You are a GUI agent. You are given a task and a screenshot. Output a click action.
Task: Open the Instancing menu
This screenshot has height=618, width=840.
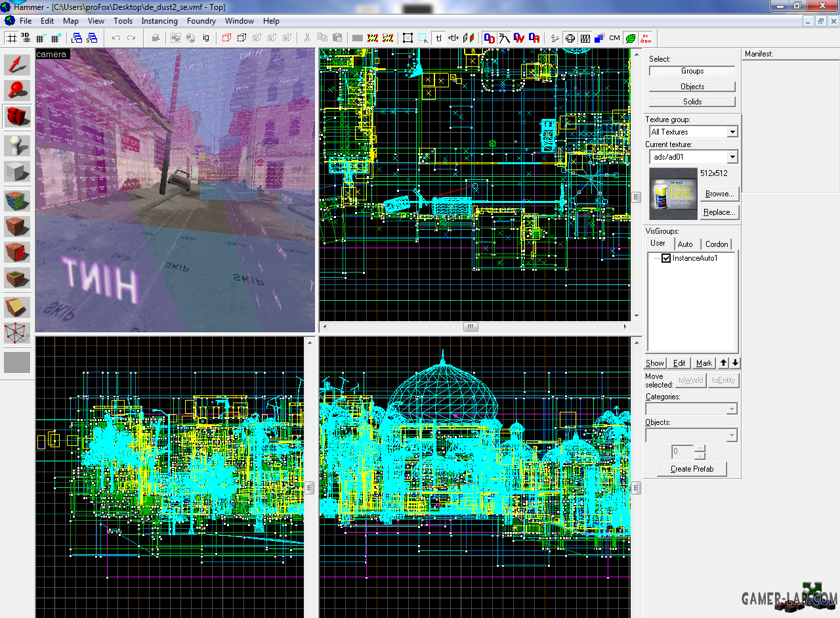click(x=159, y=21)
